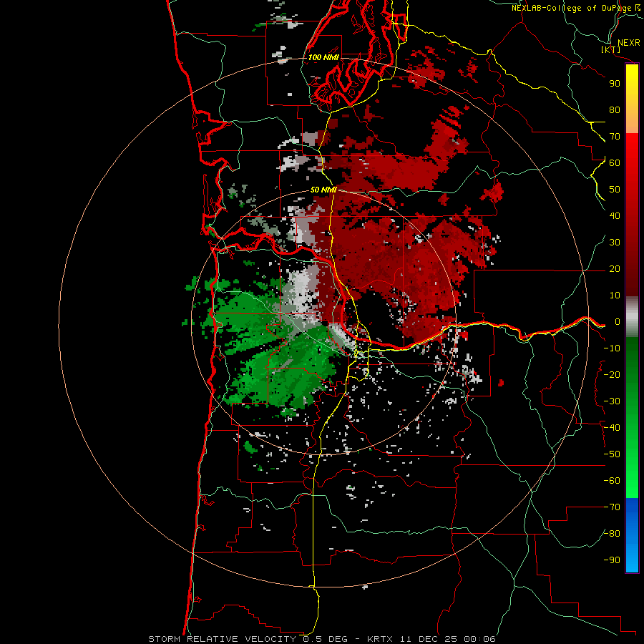This screenshot has width=644, height=644.
Task: Click the "30" scale value
Action: [x=615, y=243]
